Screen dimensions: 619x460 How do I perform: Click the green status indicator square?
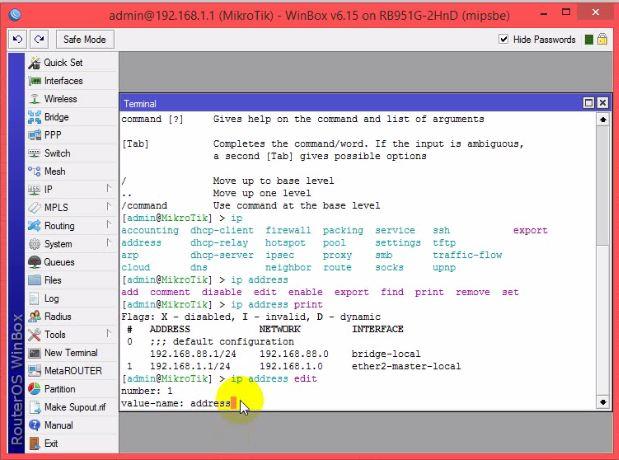click(589, 39)
